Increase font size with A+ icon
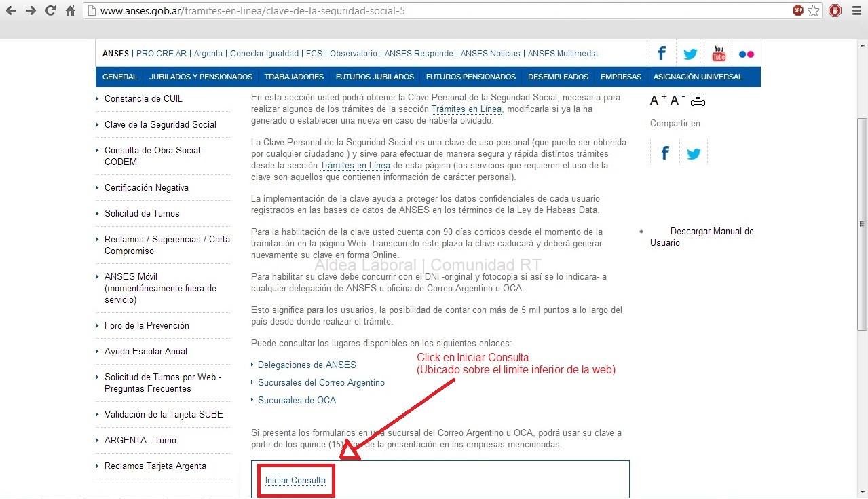This screenshot has height=499, width=868. [x=658, y=100]
